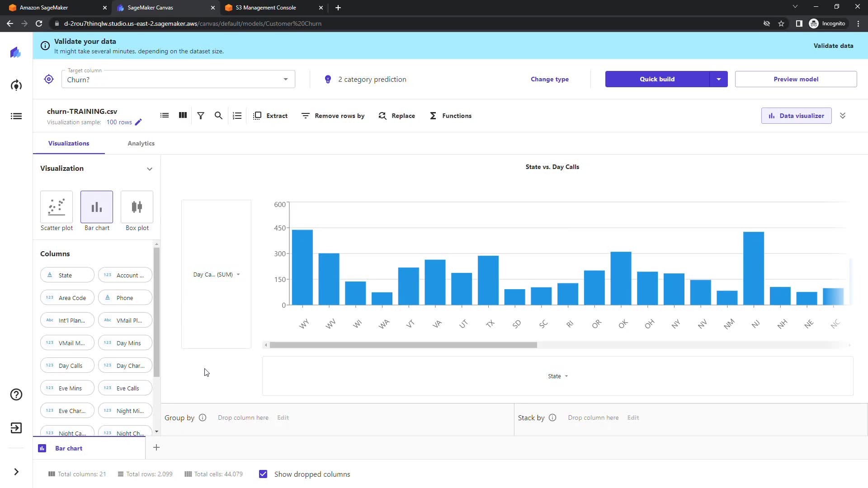Click the Change type link
The height and width of the screenshot is (488, 868).
[549, 79]
